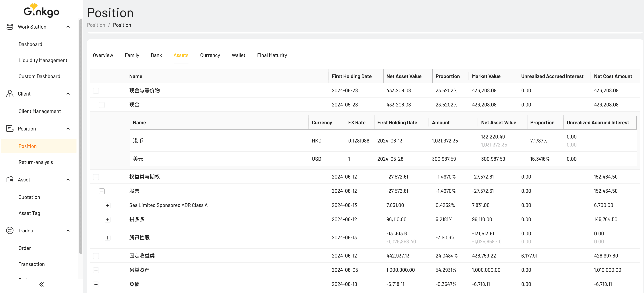The width and height of the screenshot is (644, 293).
Task: Click FX rate value 0.1281986
Action: click(358, 141)
